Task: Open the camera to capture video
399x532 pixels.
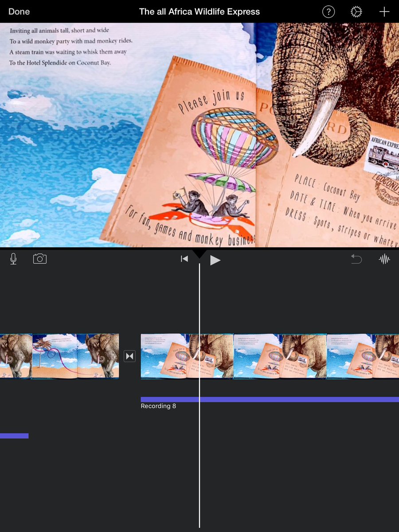Action: pyautogui.click(x=40, y=259)
